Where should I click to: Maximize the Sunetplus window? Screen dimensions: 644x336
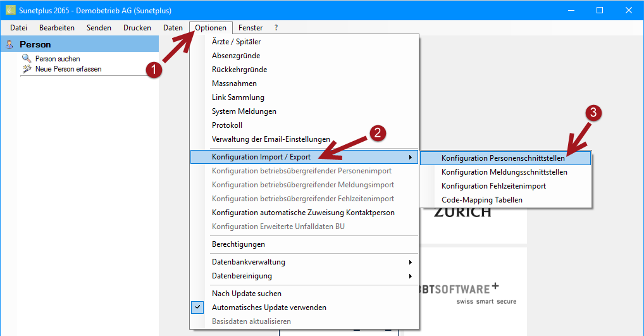600,10
